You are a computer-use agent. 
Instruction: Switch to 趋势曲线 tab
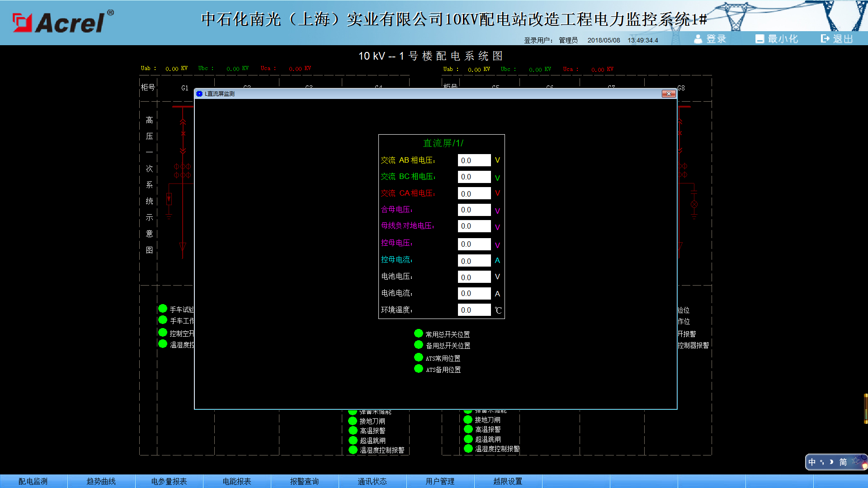point(101,481)
